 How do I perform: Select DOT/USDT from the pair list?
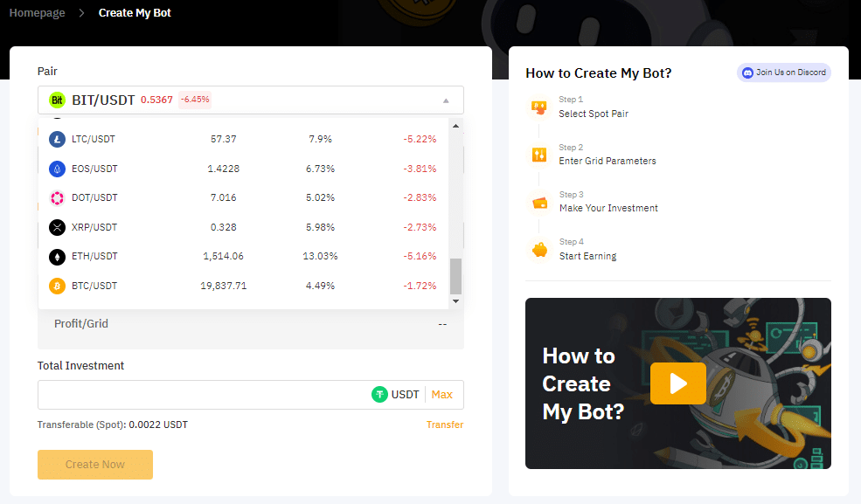pos(243,198)
